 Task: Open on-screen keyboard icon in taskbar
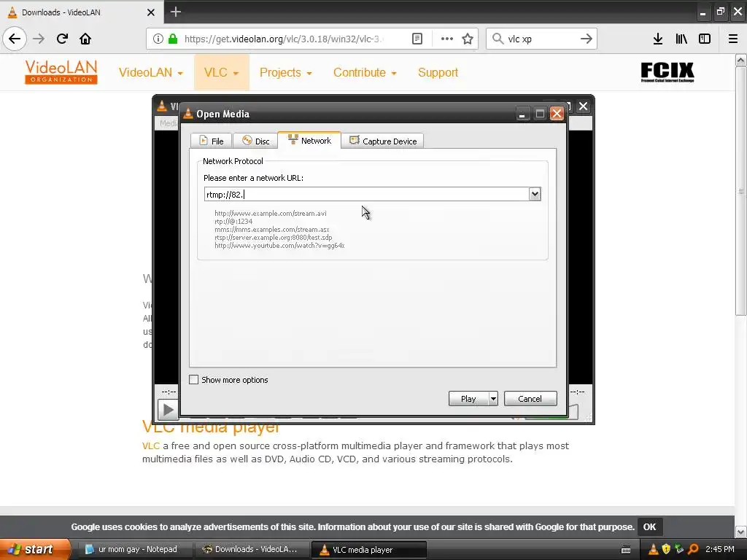626,550
